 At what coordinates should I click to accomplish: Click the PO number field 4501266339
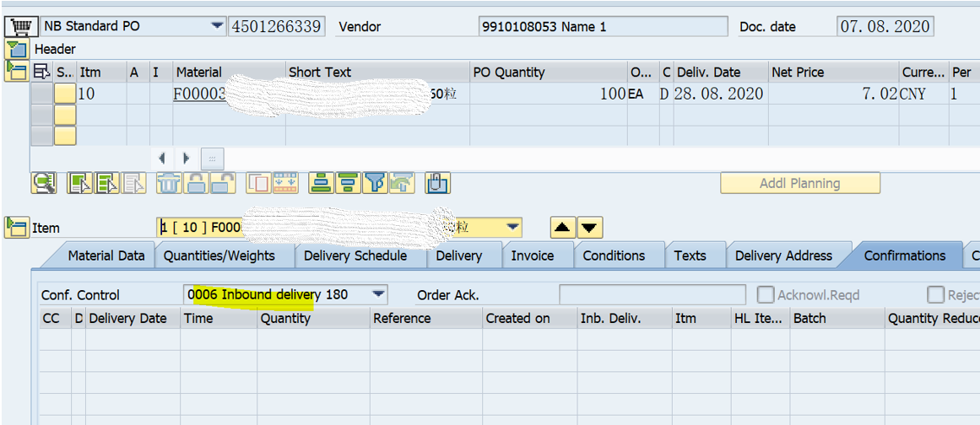click(x=276, y=27)
